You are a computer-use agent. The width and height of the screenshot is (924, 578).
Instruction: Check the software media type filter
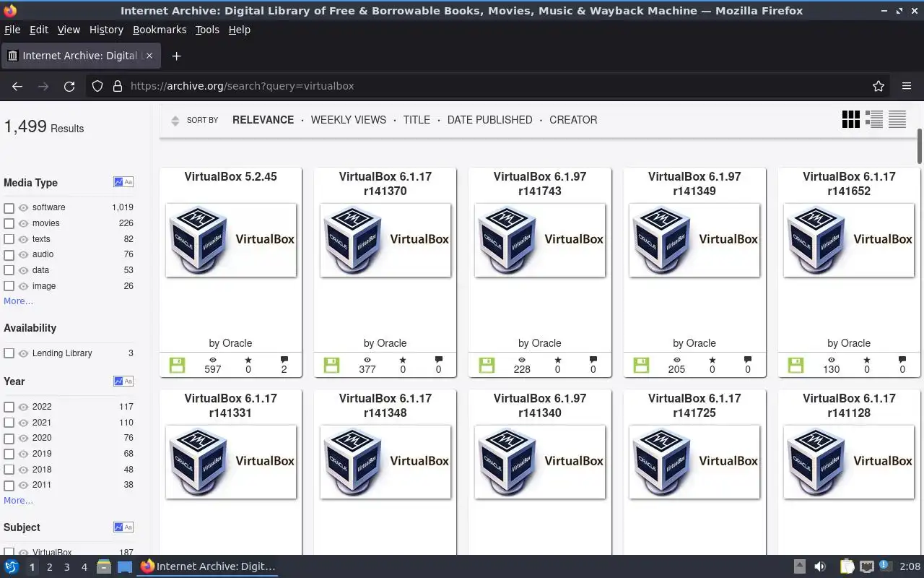click(9, 208)
